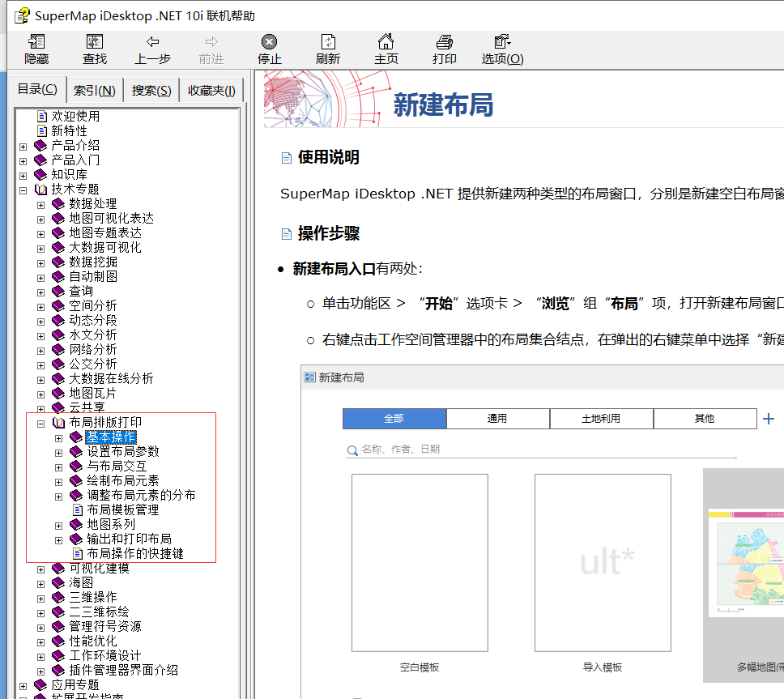This screenshot has width=784, height=699.
Task: Click the 隐藏 (Hide) toolbar icon
Action: tap(36, 42)
